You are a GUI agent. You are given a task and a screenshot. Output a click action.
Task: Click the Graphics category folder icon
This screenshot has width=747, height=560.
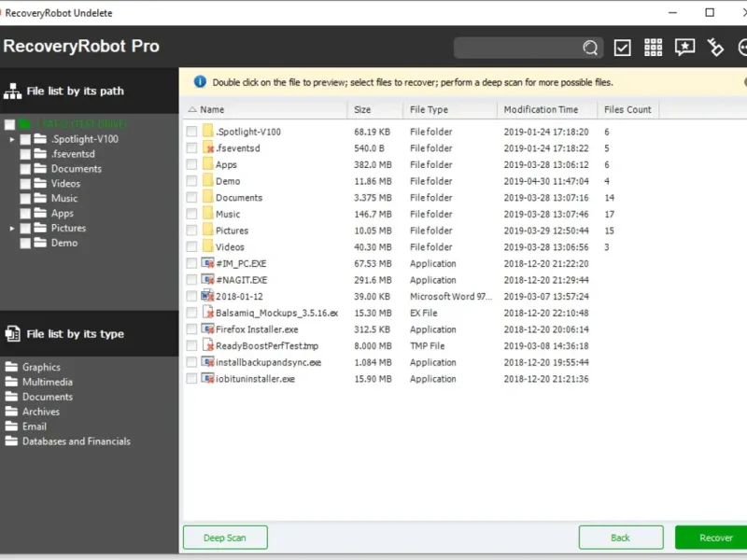(x=11, y=367)
